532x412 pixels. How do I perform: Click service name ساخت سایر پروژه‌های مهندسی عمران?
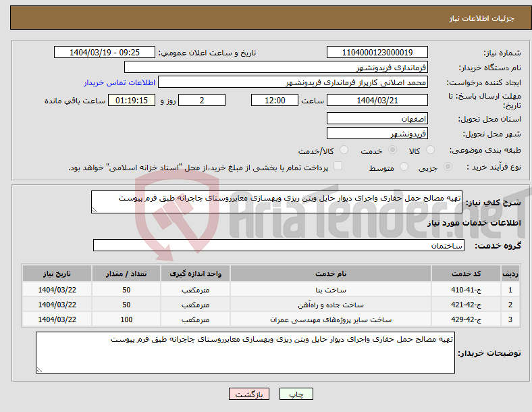[x=331, y=319]
